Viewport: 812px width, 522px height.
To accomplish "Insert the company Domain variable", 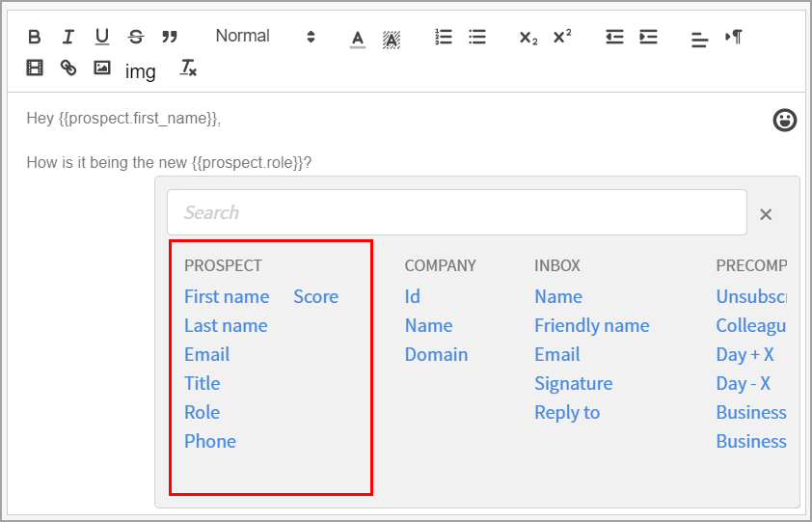I will (436, 354).
